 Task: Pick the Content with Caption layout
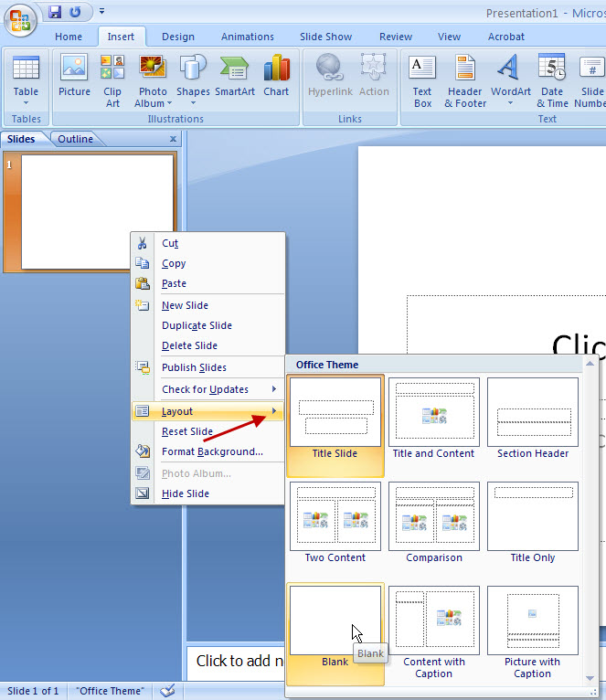point(433,634)
